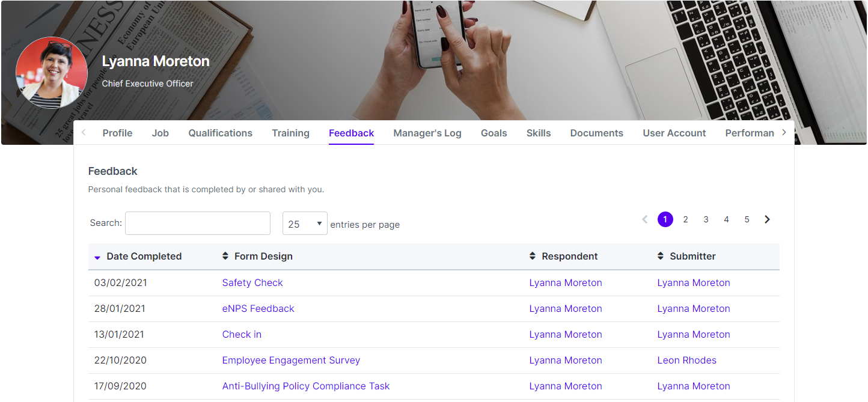This screenshot has width=868, height=402.
Task: Open the User Account tab
Action: (x=674, y=133)
